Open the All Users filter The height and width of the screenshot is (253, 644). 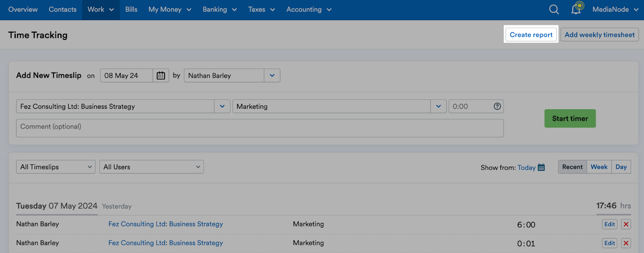(151, 167)
